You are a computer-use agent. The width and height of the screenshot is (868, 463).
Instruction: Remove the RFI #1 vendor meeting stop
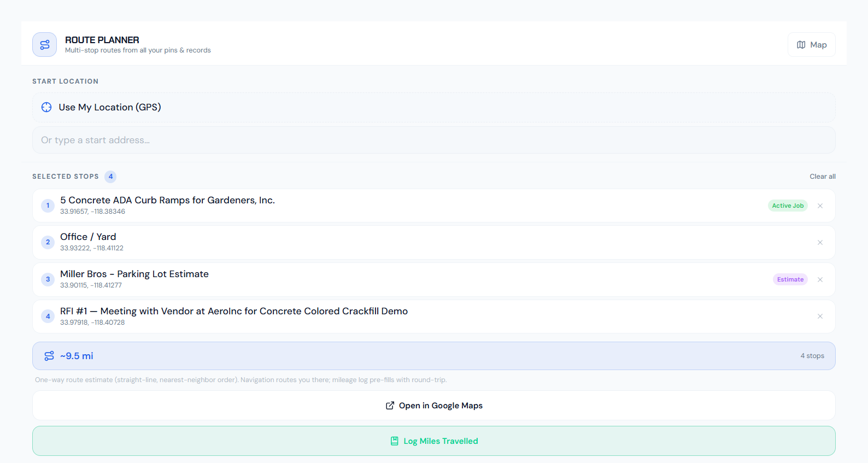coord(820,316)
